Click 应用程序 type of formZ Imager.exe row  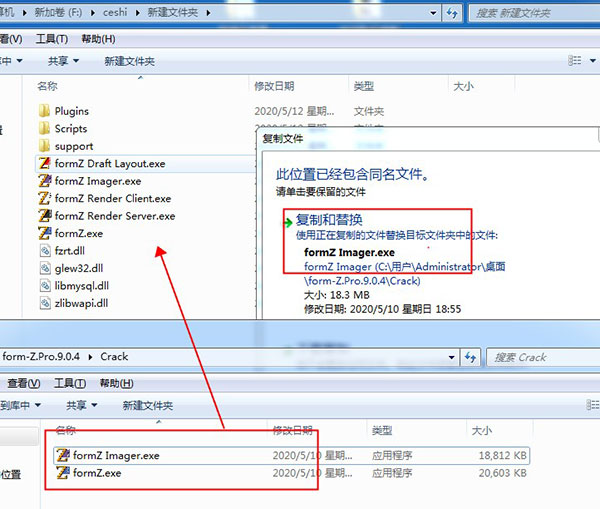[392, 455]
